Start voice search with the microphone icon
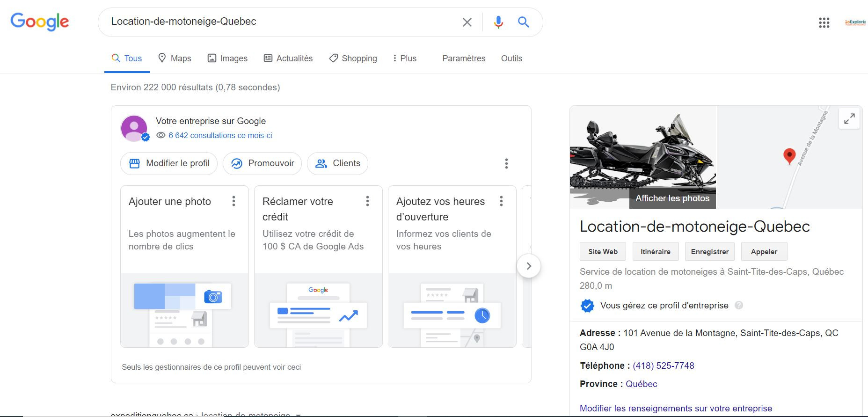This screenshot has height=417, width=868. (498, 22)
